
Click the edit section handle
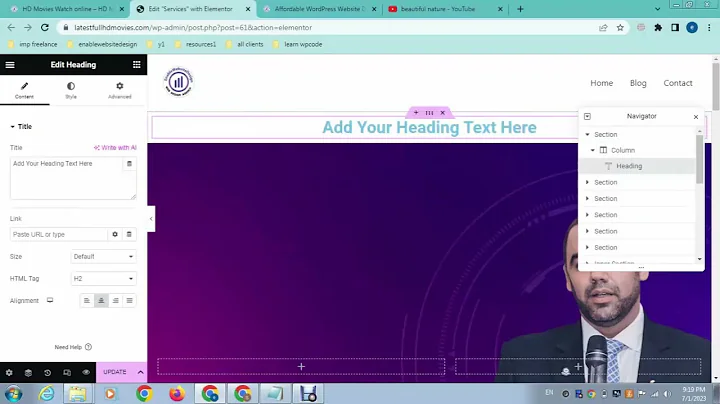429,112
